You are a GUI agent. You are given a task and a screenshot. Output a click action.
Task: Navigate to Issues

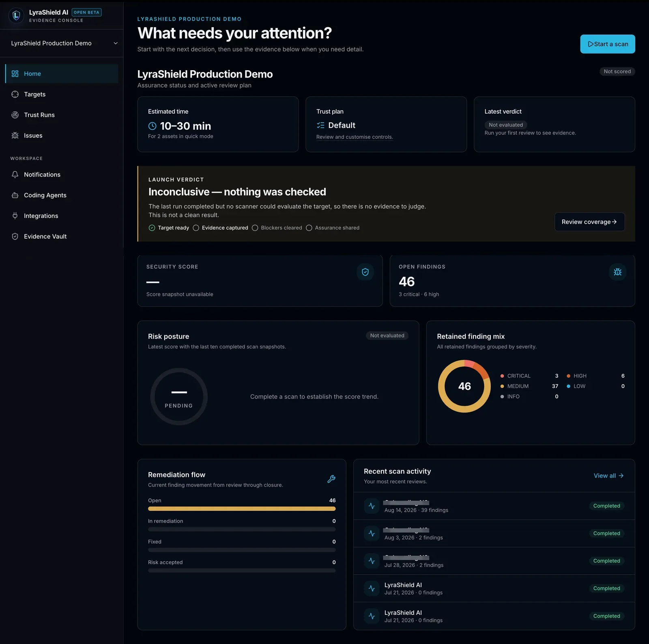tap(62, 136)
